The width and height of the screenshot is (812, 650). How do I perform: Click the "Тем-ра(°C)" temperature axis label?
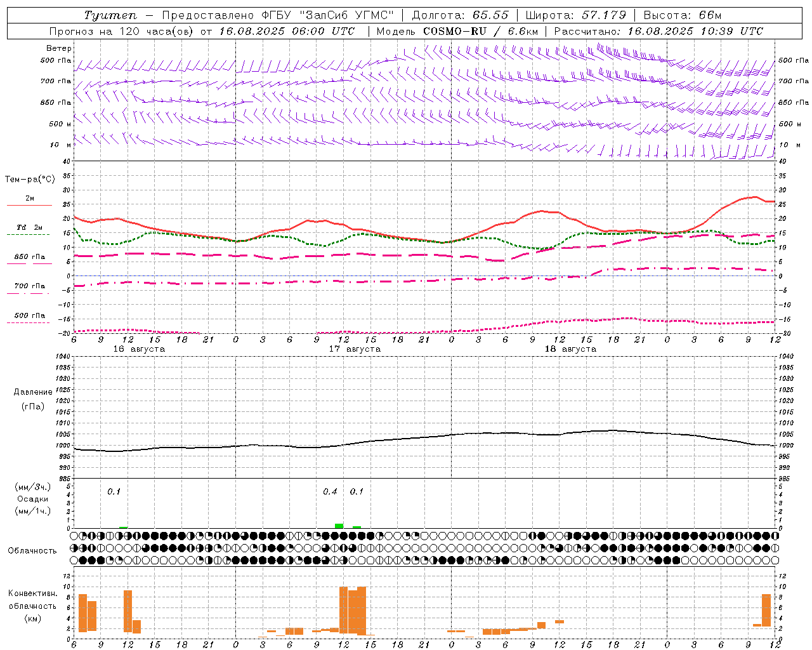[x=30, y=180]
